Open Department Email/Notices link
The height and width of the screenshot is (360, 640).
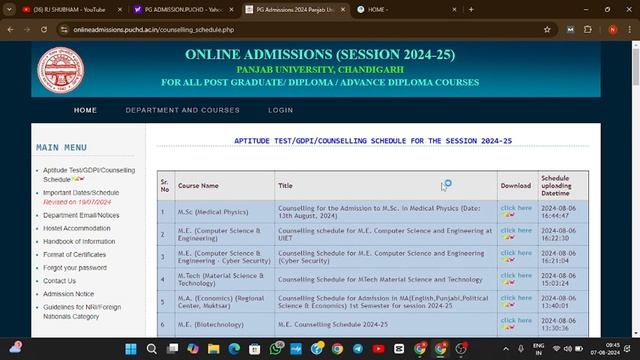pos(81,215)
